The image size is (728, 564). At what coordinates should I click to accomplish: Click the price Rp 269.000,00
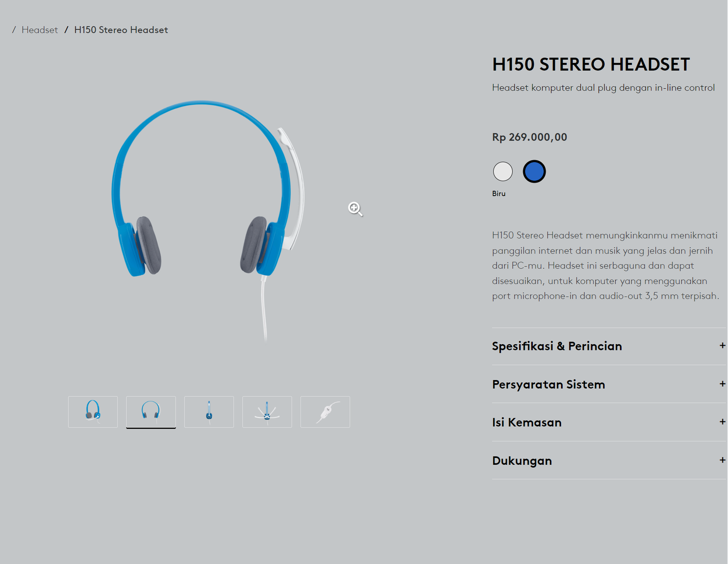[x=530, y=137]
